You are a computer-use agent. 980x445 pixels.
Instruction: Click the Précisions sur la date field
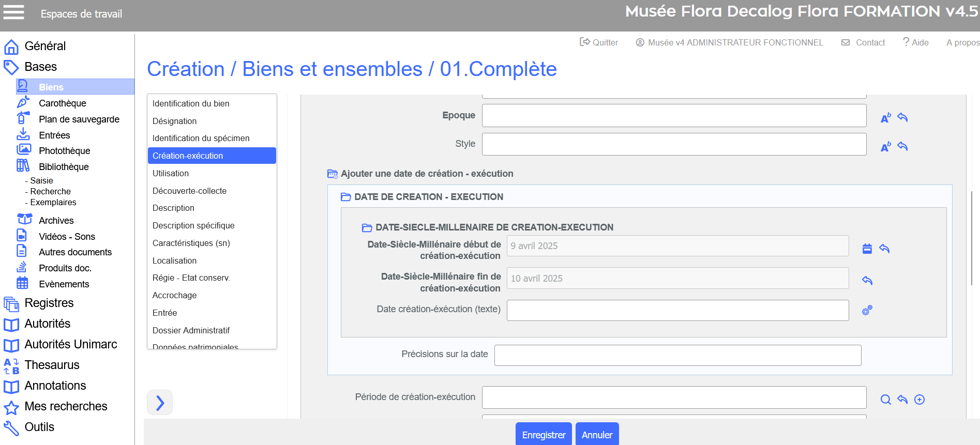click(677, 355)
